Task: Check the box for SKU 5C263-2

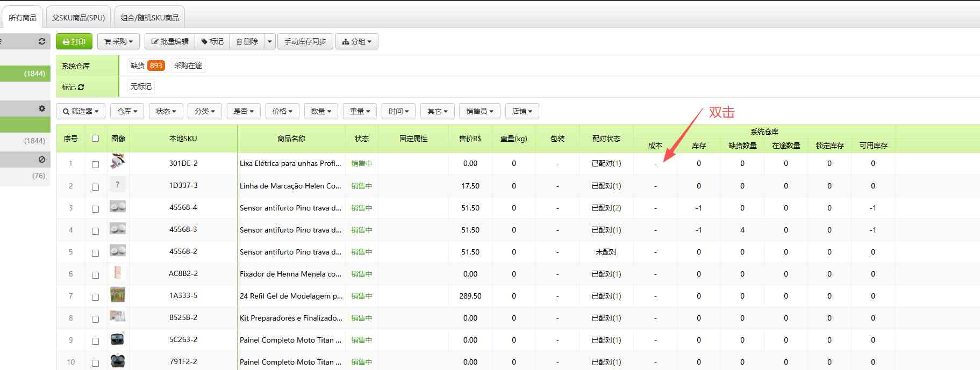Action: pos(95,341)
